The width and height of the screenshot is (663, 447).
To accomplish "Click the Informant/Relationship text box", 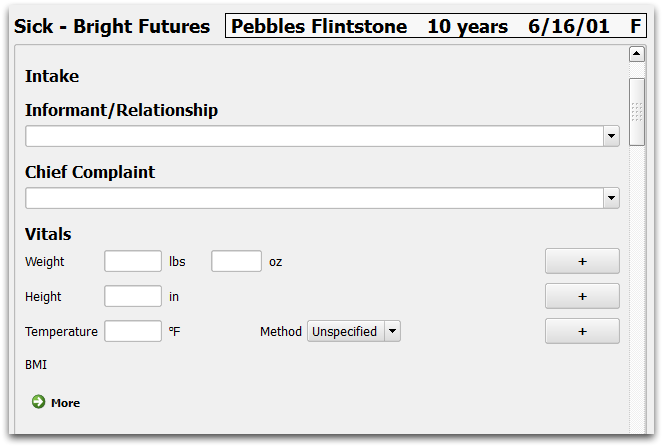I will [x=314, y=136].
